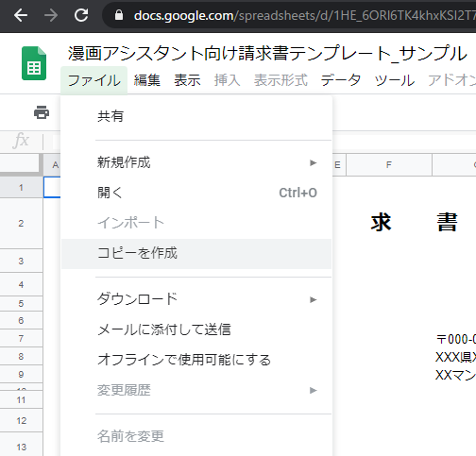Select row 1 header
The width and height of the screenshot is (476, 456).
coord(21,188)
